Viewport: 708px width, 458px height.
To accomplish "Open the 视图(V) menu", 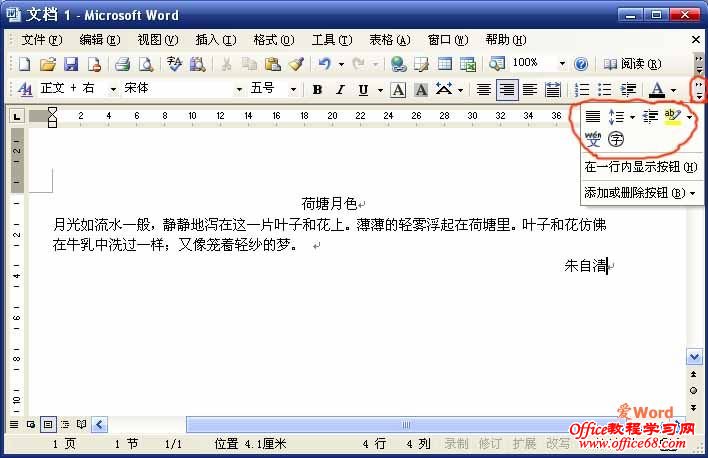I will [158, 40].
